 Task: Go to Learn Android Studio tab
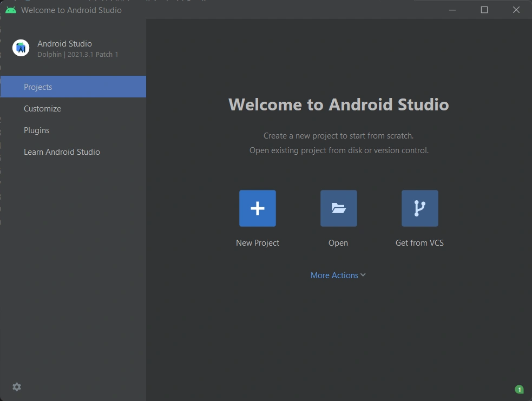62,152
